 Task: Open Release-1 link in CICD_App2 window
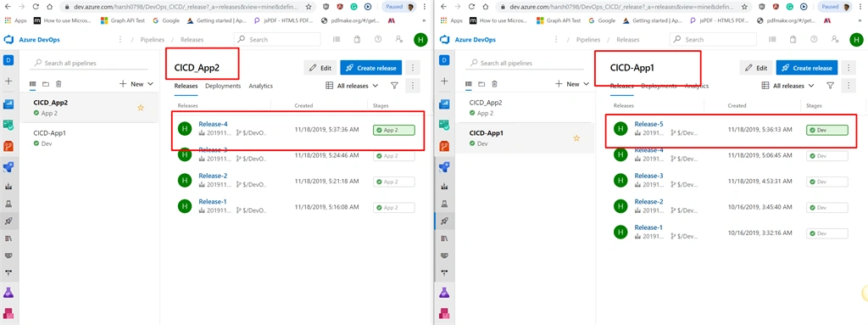213,201
